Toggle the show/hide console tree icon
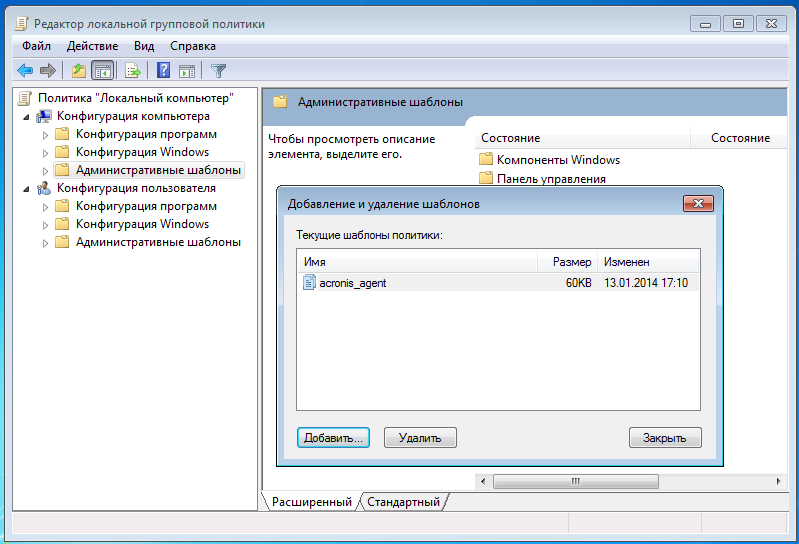Screen dimensions: 799x544 [102, 70]
